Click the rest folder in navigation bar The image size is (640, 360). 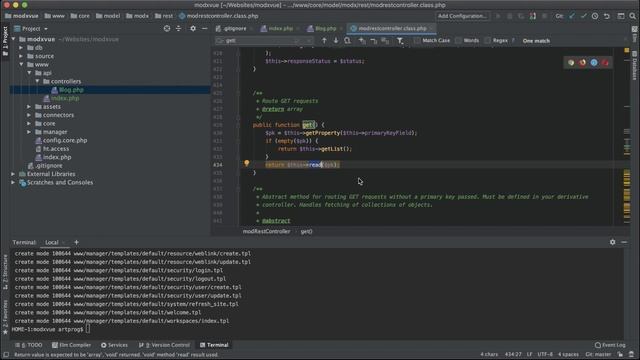click(164, 16)
